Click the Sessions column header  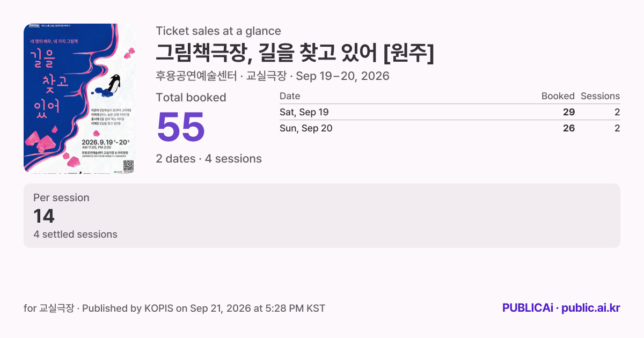click(x=600, y=96)
